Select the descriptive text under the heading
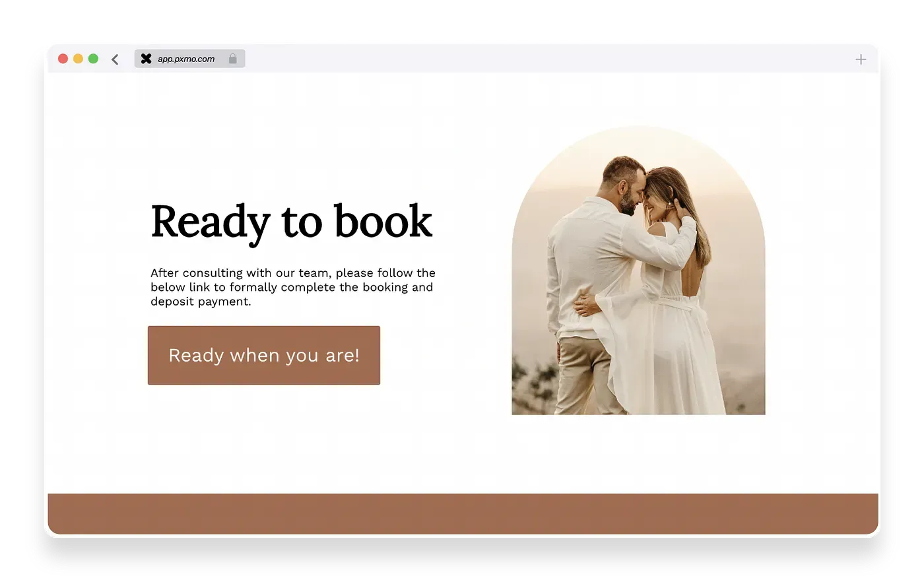 tap(292, 287)
